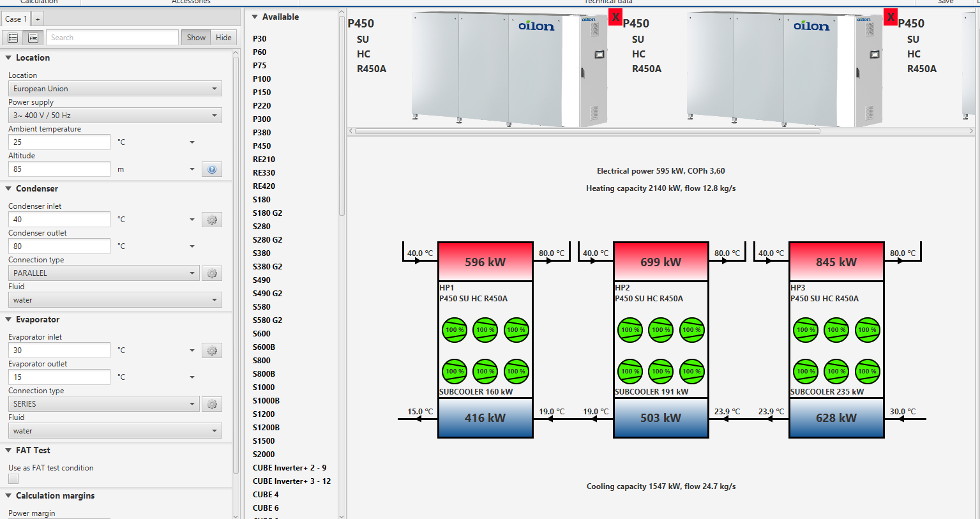980x519 pixels.
Task: Select HP1 596 kW condenser block
Action: 485,262
